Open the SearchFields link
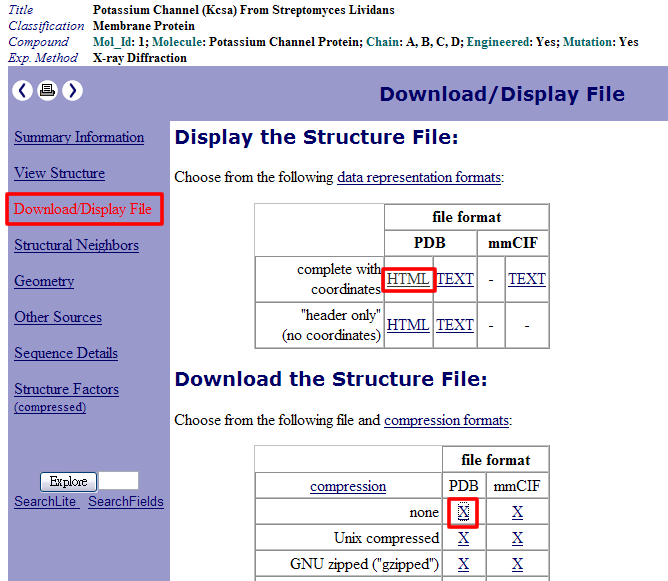 [x=126, y=502]
